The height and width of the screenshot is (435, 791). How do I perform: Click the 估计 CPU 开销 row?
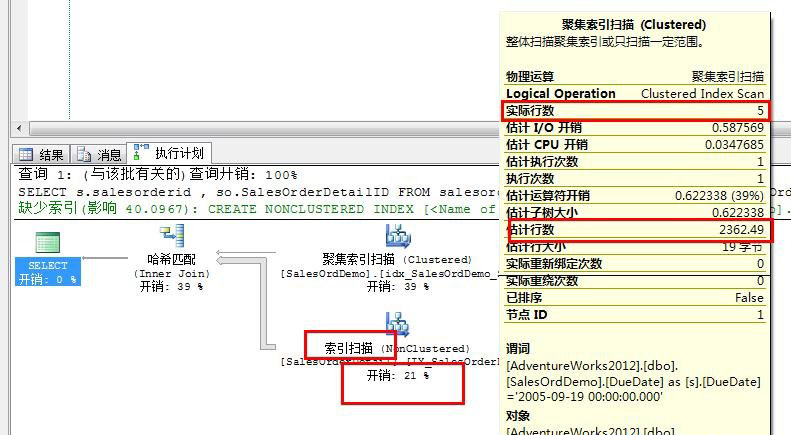(635, 145)
